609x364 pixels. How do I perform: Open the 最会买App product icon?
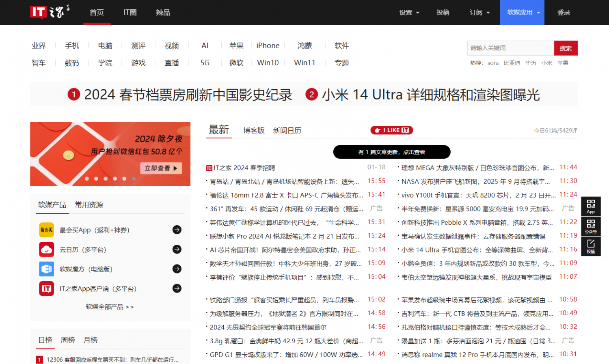(46, 230)
